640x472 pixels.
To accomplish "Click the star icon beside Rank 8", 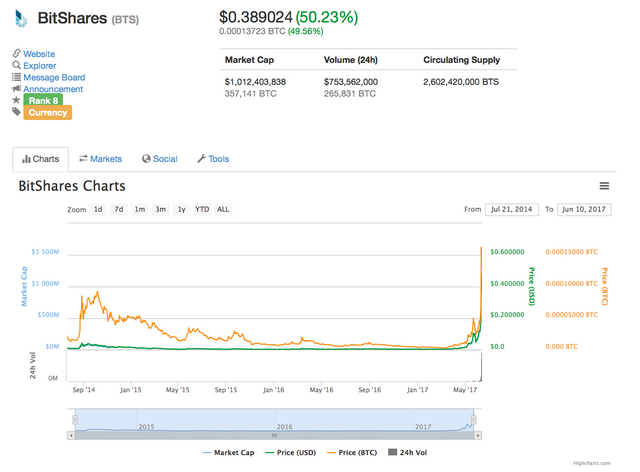I will (x=16, y=100).
